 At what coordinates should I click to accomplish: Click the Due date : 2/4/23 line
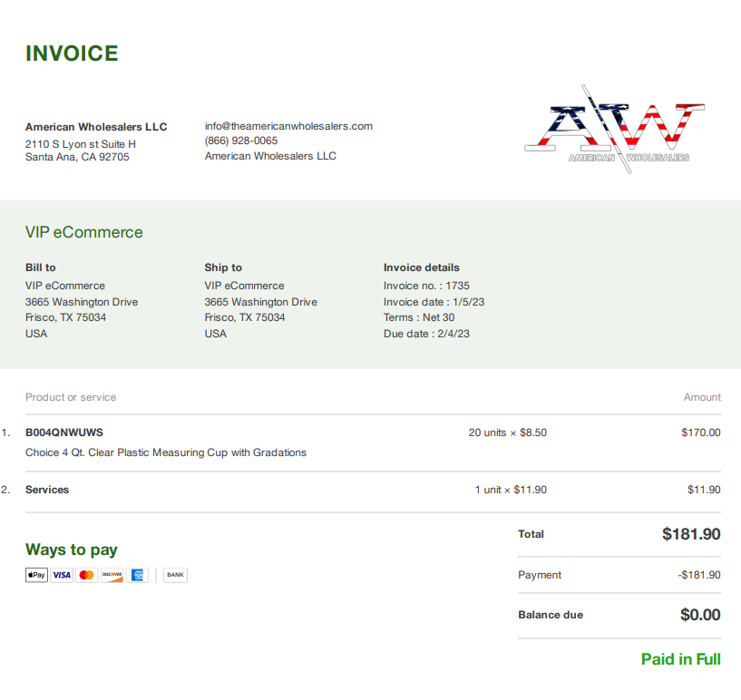pyautogui.click(x=427, y=334)
